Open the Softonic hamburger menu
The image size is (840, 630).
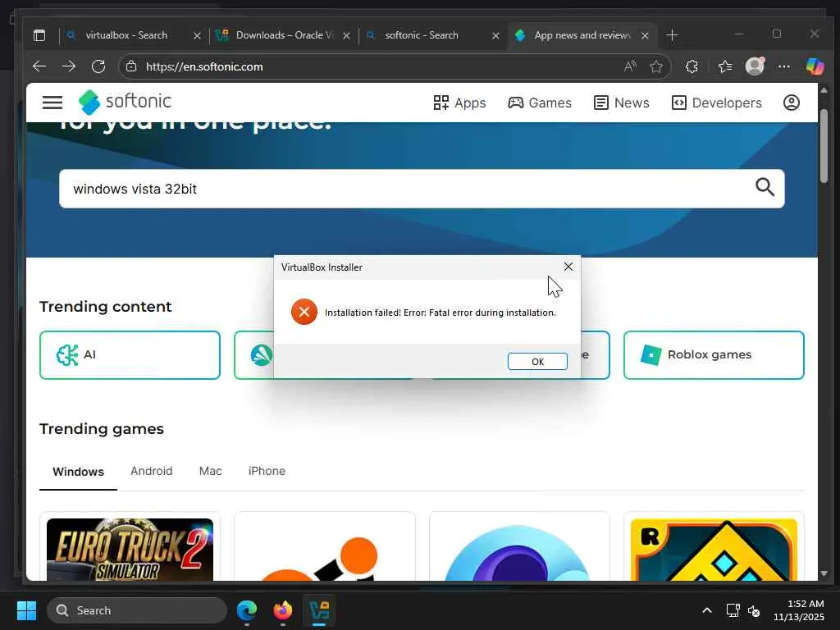click(52, 103)
